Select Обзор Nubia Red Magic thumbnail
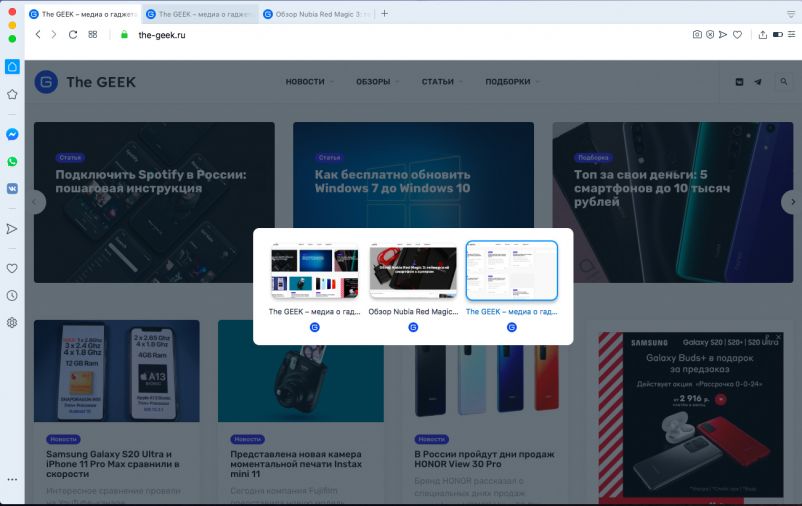This screenshot has width=802, height=506. click(413, 270)
